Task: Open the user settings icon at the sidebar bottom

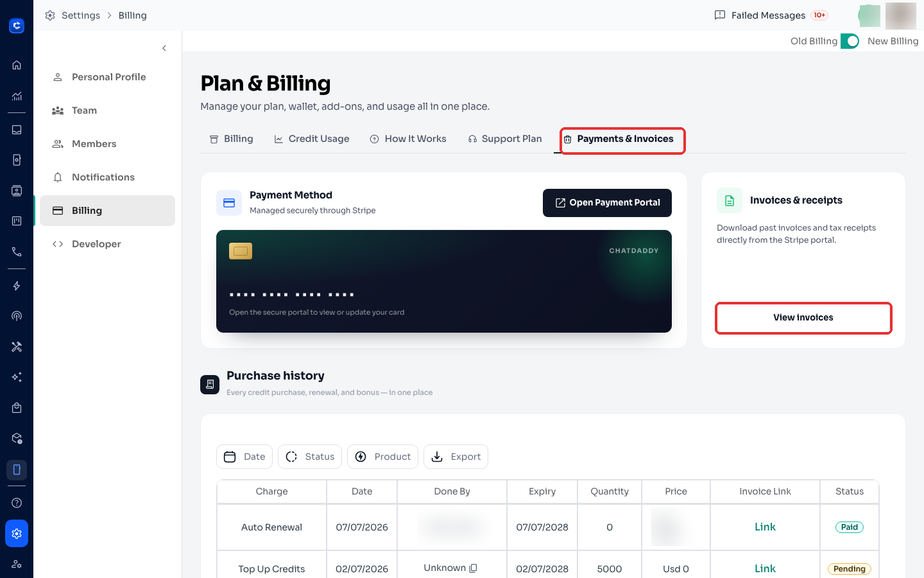Action: point(17,565)
